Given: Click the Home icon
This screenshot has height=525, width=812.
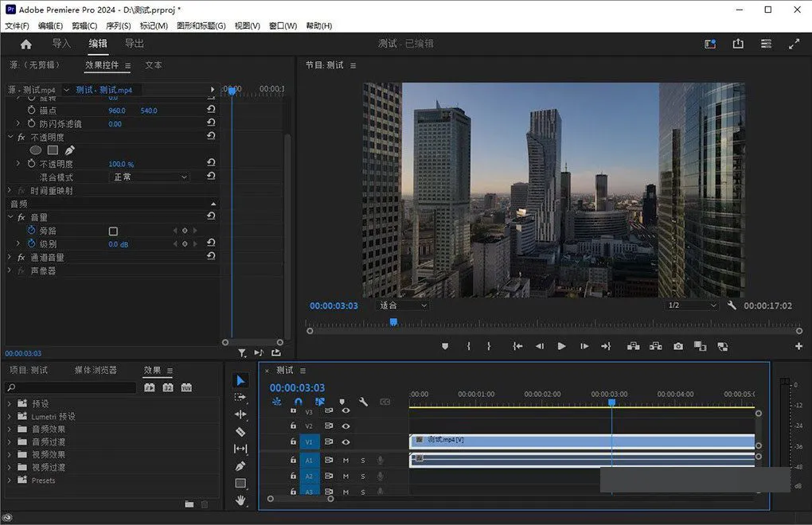Looking at the screenshot, I should pyautogui.click(x=25, y=44).
